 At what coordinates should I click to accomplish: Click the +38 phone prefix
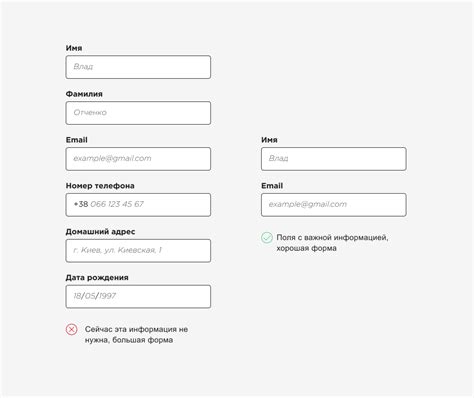[81, 204]
